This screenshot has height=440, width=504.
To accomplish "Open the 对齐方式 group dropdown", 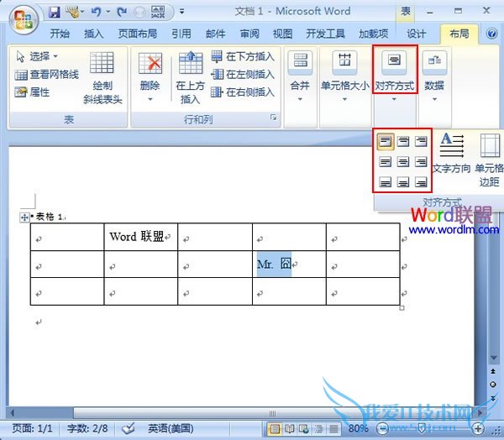I will point(395,77).
